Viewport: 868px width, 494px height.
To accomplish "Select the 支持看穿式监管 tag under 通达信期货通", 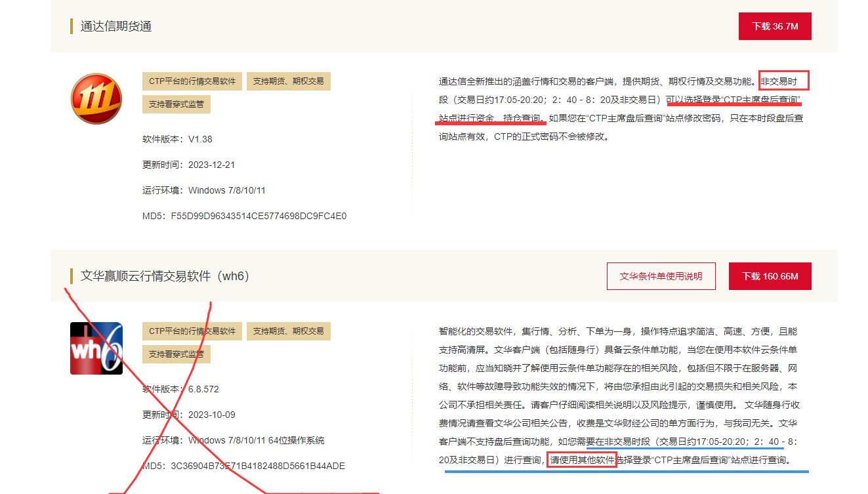I will coord(176,104).
